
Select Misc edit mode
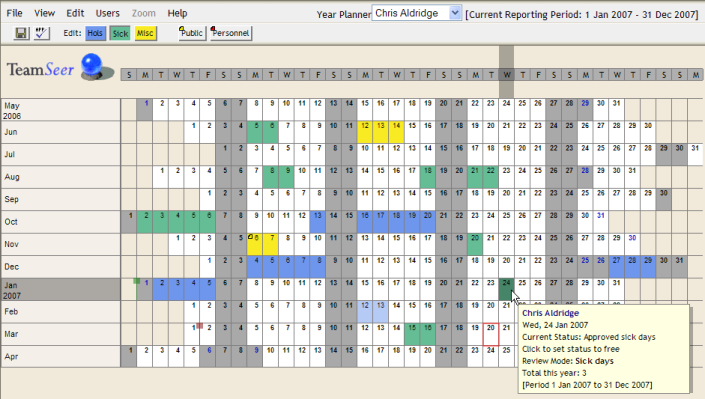145,33
